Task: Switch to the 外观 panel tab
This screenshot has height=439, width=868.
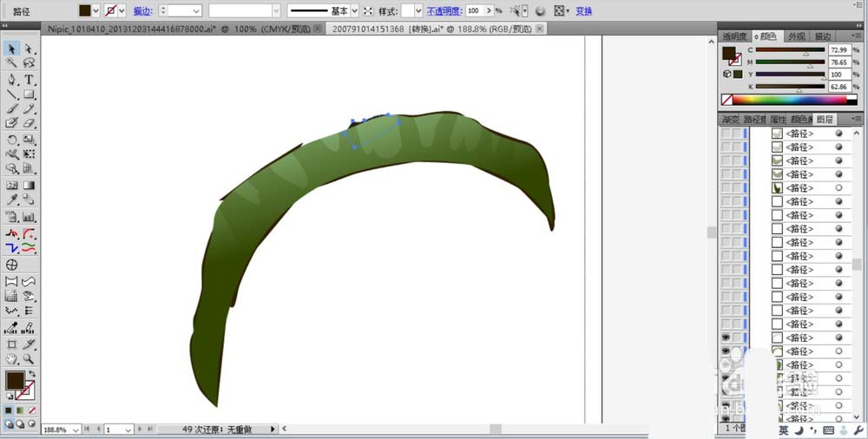Action: pyautogui.click(x=797, y=36)
